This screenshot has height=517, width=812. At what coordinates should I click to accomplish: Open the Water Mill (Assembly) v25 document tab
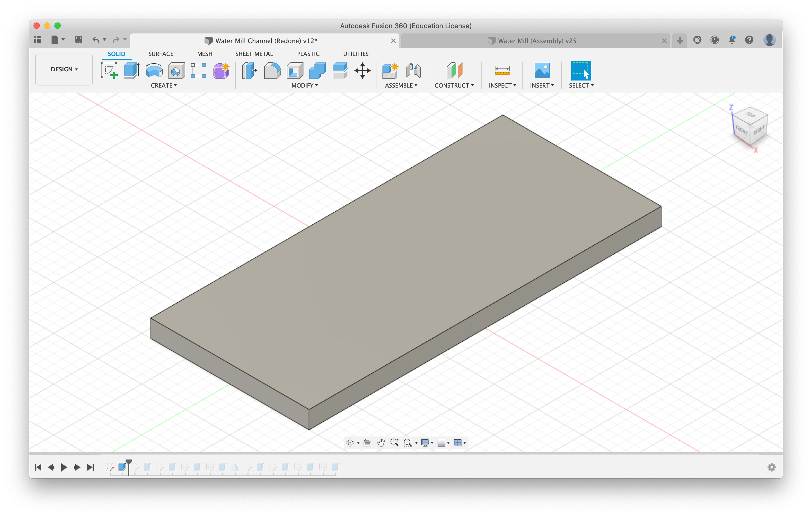537,41
